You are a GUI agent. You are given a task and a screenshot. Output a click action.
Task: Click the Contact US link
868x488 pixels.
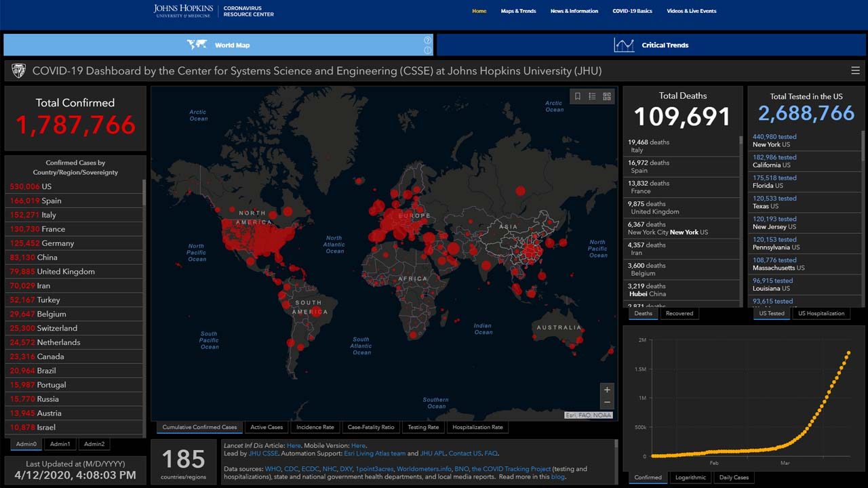465,453
